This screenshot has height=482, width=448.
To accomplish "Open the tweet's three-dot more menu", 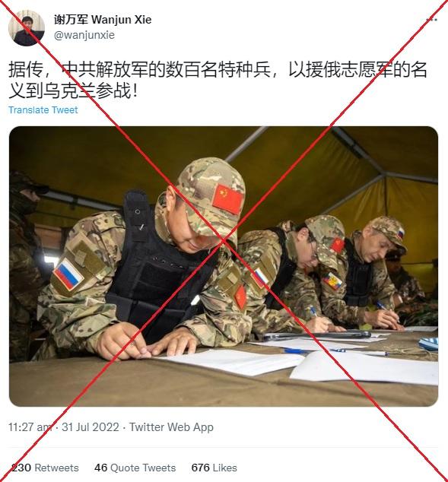I will [x=431, y=20].
